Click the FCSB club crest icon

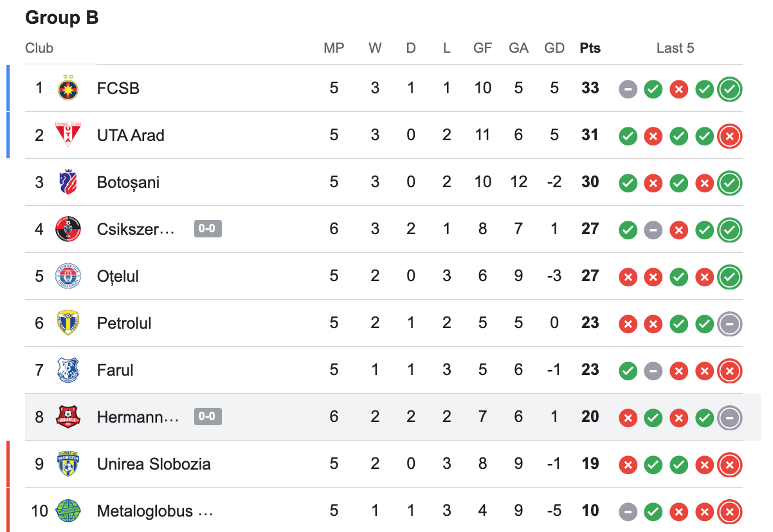(x=68, y=88)
